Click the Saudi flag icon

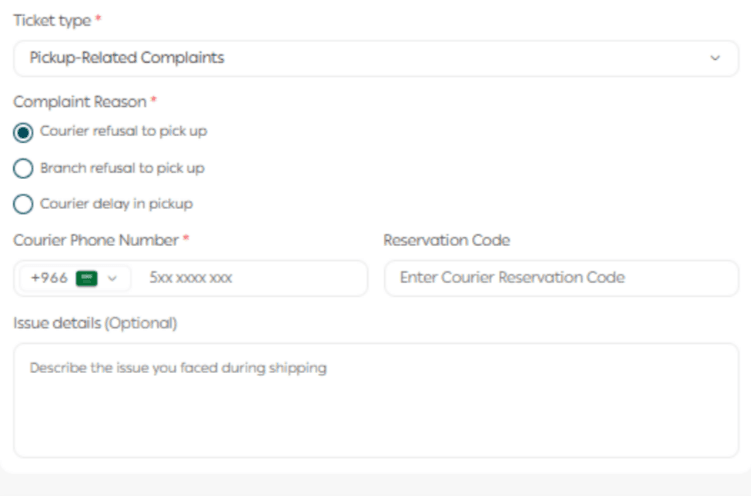86,278
